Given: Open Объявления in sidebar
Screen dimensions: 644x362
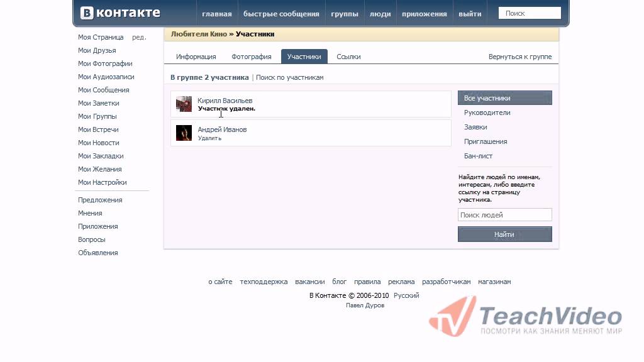Looking at the screenshot, I should (97, 253).
